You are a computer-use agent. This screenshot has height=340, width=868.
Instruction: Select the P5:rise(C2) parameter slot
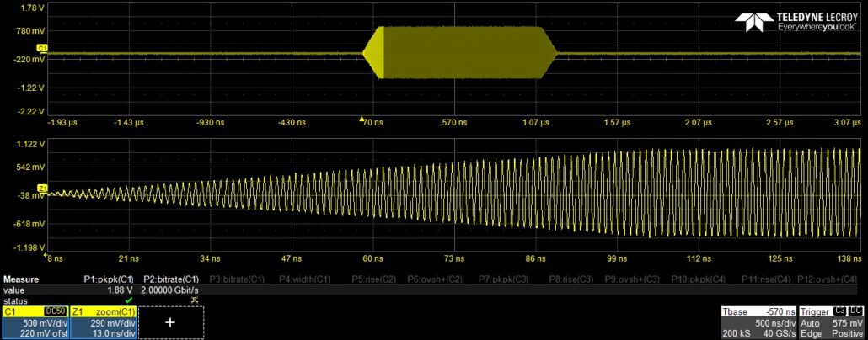[x=373, y=279]
